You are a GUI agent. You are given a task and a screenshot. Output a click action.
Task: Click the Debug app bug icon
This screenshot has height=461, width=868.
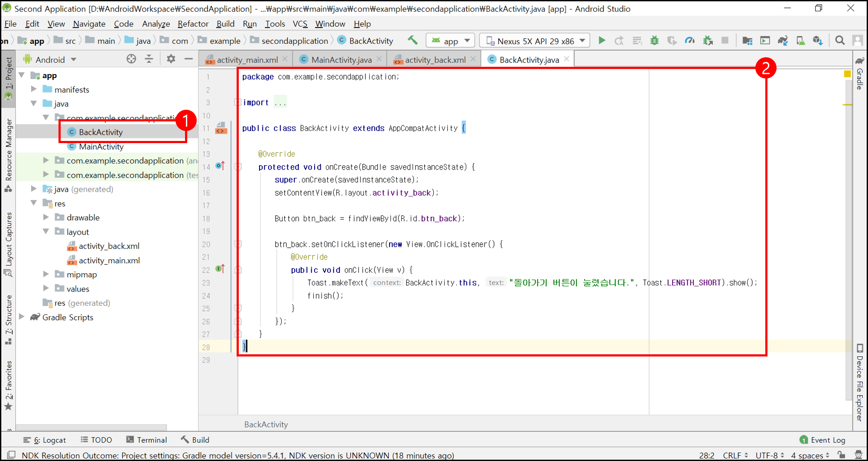654,40
